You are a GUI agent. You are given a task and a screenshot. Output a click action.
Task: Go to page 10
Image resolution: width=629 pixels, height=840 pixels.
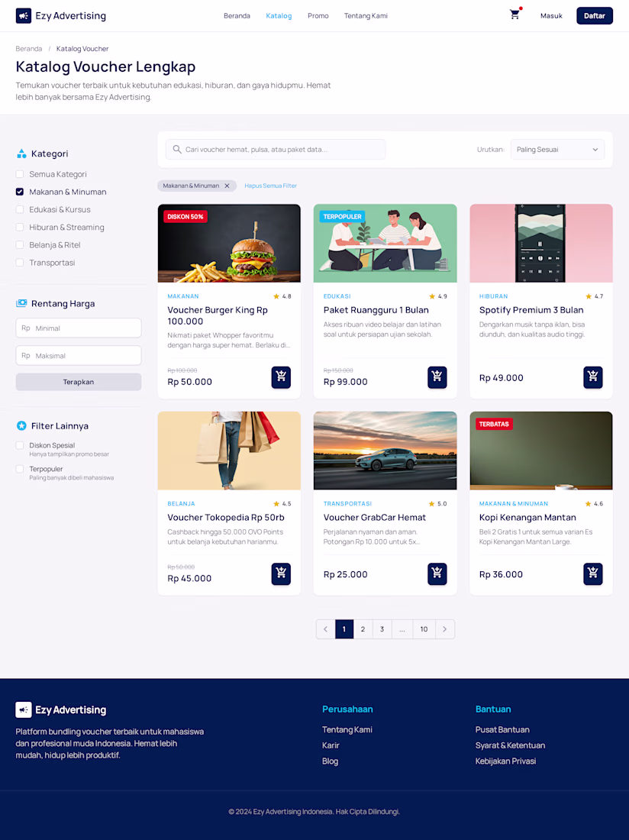424,629
